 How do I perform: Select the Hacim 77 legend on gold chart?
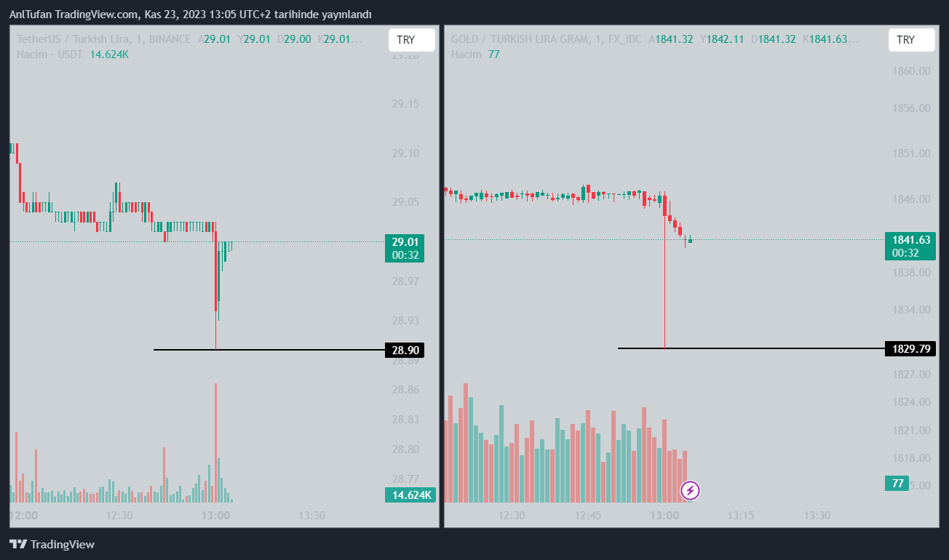[474, 54]
